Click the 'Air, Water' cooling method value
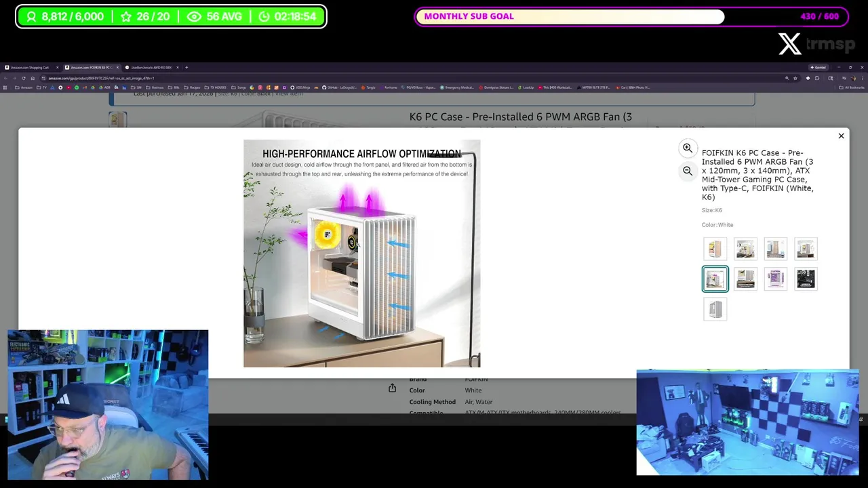Image resolution: width=868 pixels, height=488 pixels. tap(479, 402)
